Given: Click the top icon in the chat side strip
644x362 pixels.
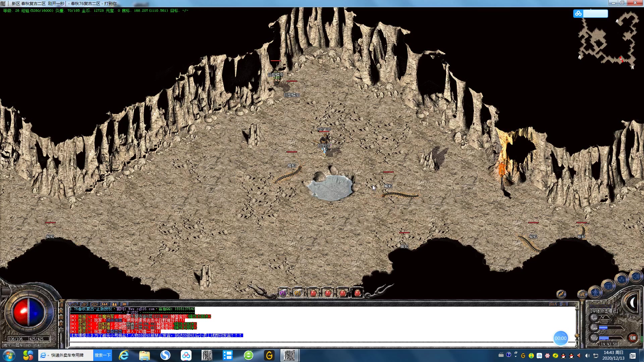Looking at the screenshot, I should [61, 305].
